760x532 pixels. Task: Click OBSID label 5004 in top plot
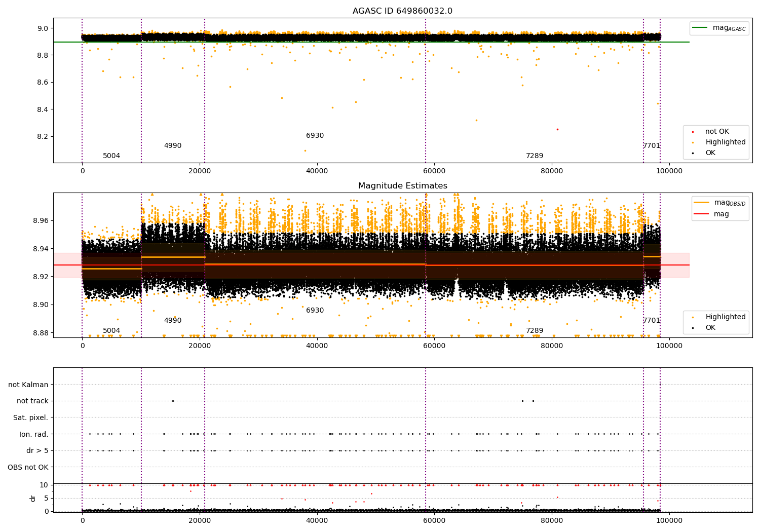tap(111, 156)
